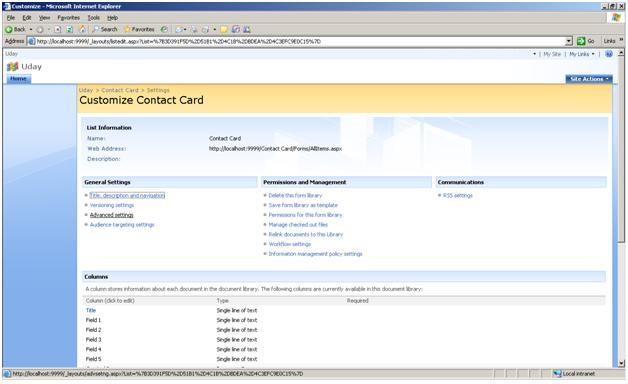Open the user welcome menu arrow
Screen dimensions: 628x384
534,54
